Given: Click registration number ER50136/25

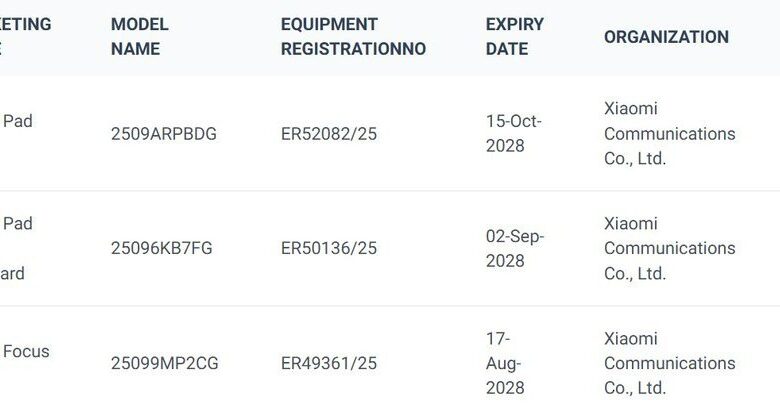Looking at the screenshot, I should coord(329,248).
